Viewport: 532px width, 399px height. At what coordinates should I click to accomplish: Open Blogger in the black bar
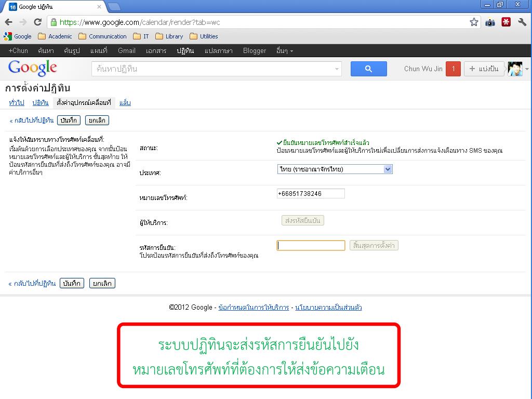point(255,51)
